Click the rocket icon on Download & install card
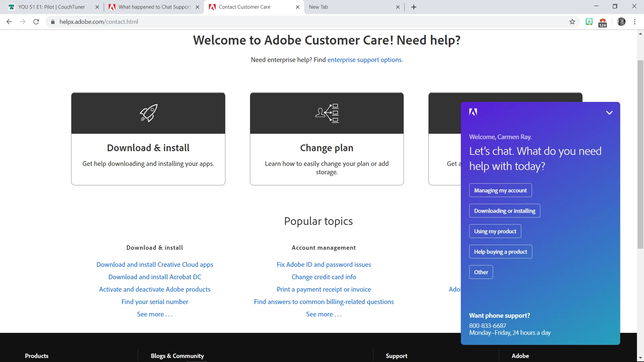Viewport: 644px width, 362px height. [148, 113]
